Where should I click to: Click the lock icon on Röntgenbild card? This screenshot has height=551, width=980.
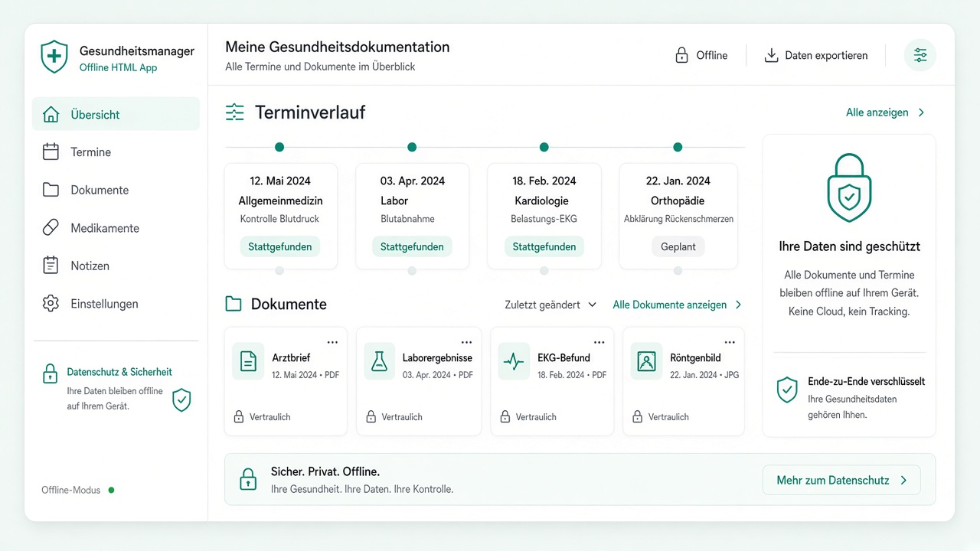point(638,417)
